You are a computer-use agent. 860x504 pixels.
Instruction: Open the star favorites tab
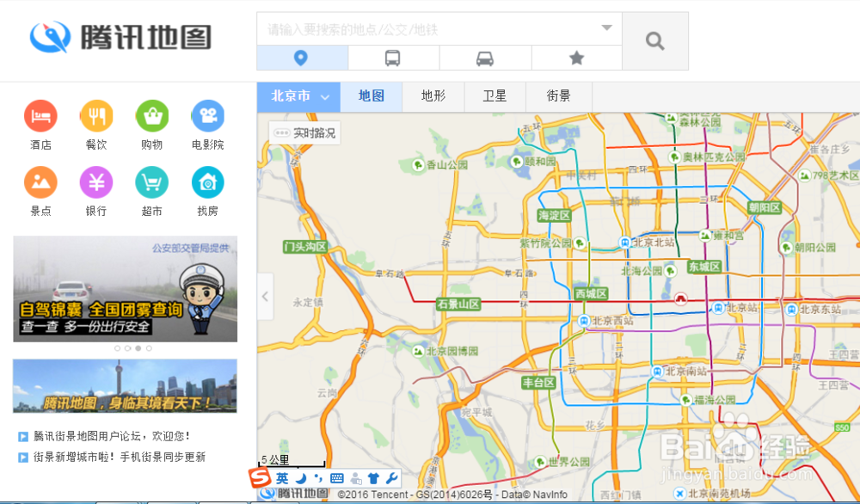576,58
